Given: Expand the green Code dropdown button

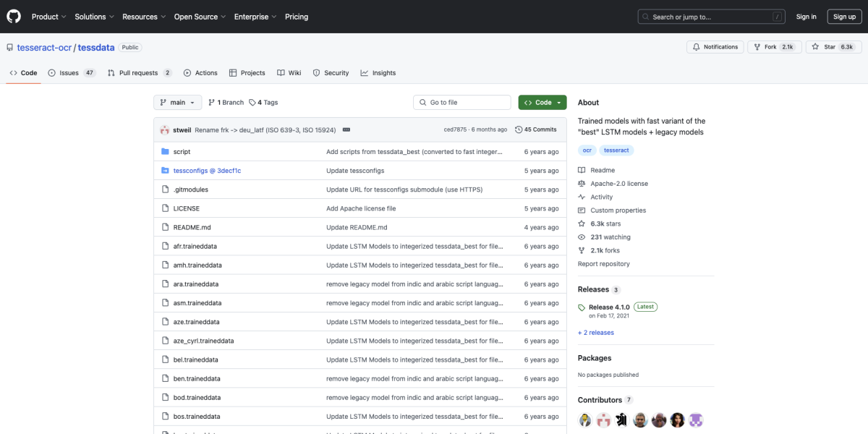Looking at the screenshot, I should tap(542, 103).
